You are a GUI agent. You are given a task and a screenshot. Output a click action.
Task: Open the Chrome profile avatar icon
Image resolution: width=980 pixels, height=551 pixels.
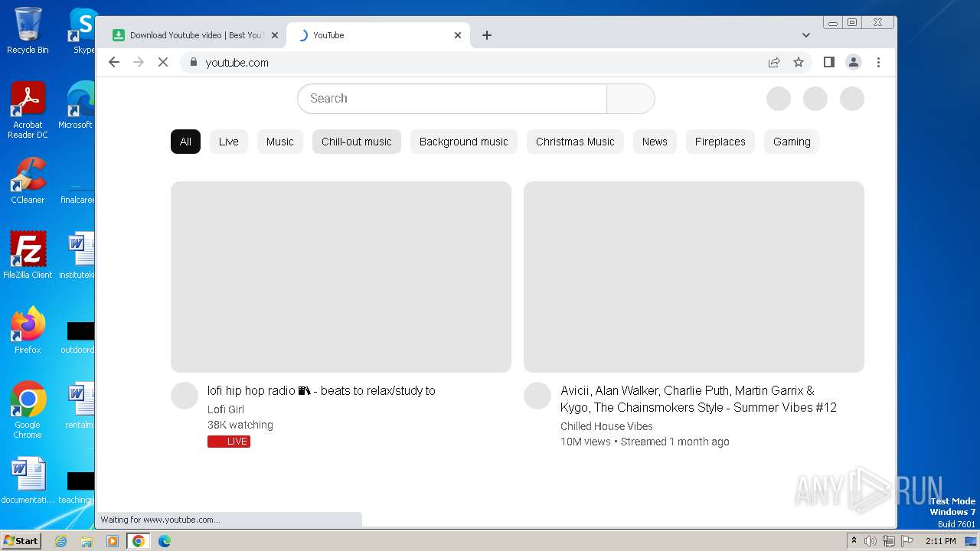pos(854,62)
